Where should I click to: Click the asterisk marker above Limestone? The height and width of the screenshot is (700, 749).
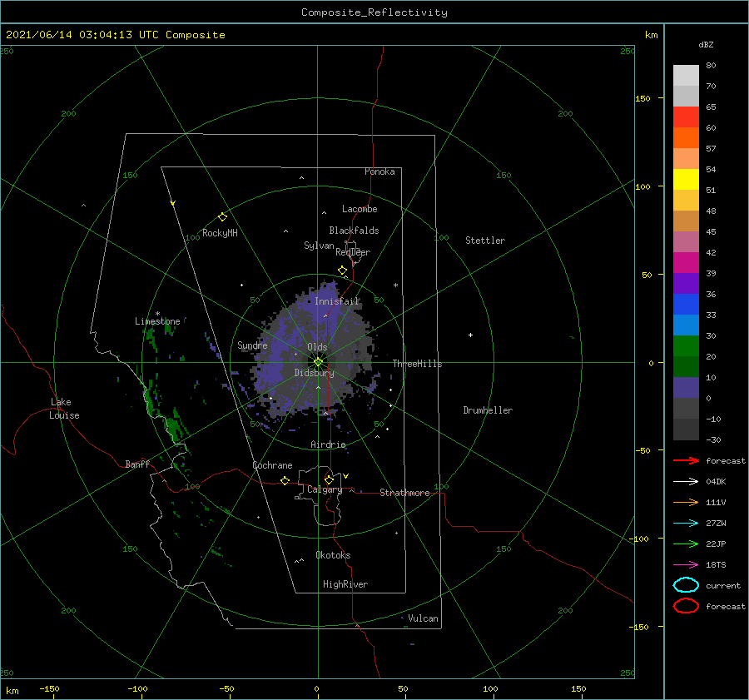157,314
